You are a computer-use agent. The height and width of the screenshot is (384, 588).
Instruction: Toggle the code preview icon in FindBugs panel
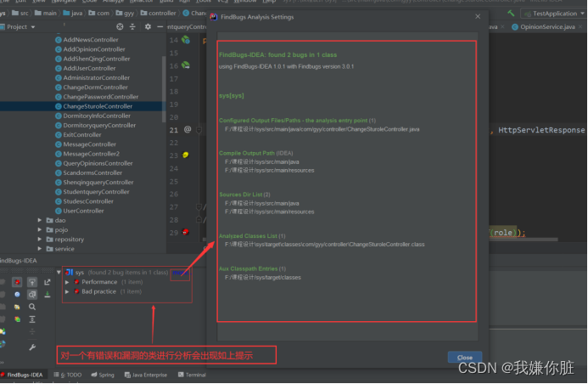[32, 294]
